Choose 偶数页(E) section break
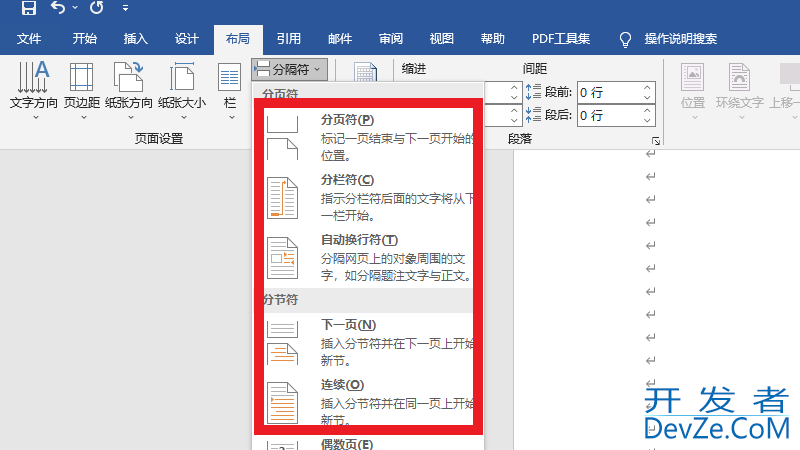 [347, 444]
